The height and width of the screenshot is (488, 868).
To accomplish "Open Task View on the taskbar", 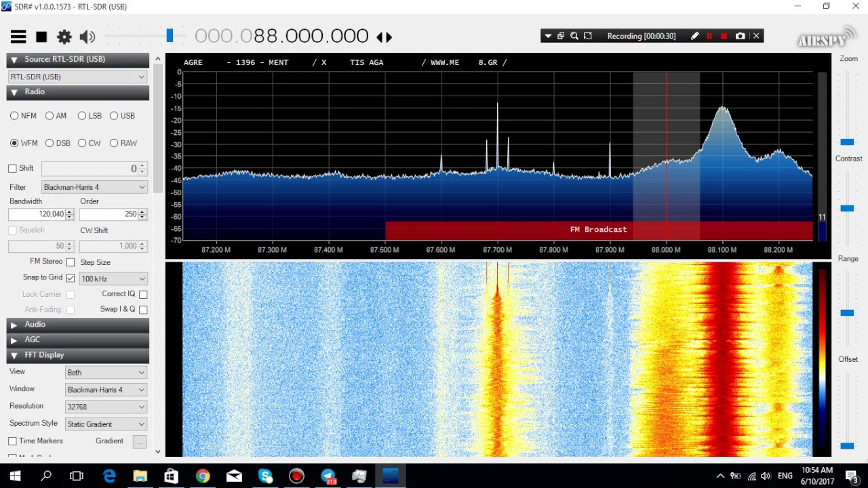I will tap(77, 476).
